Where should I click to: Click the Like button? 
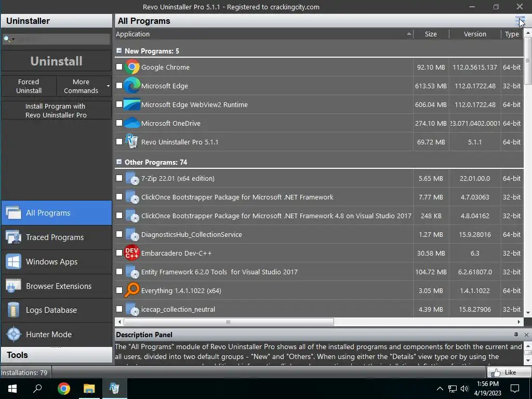509,372
